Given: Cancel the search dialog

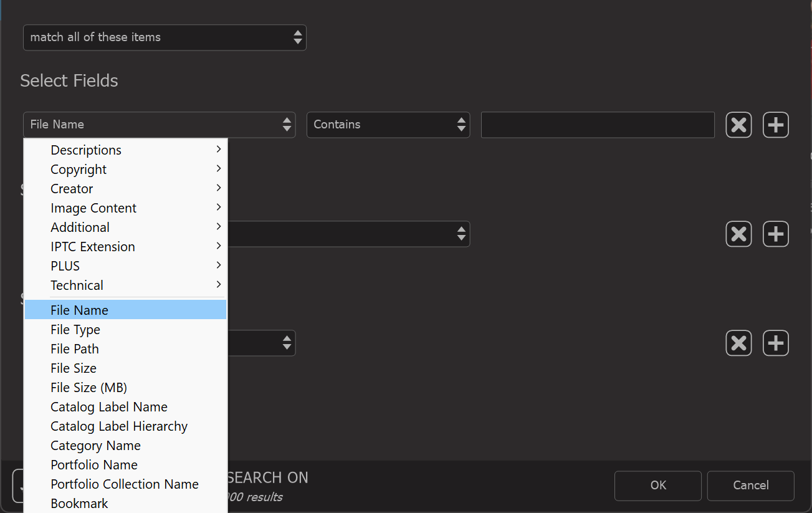Looking at the screenshot, I should 751,486.
